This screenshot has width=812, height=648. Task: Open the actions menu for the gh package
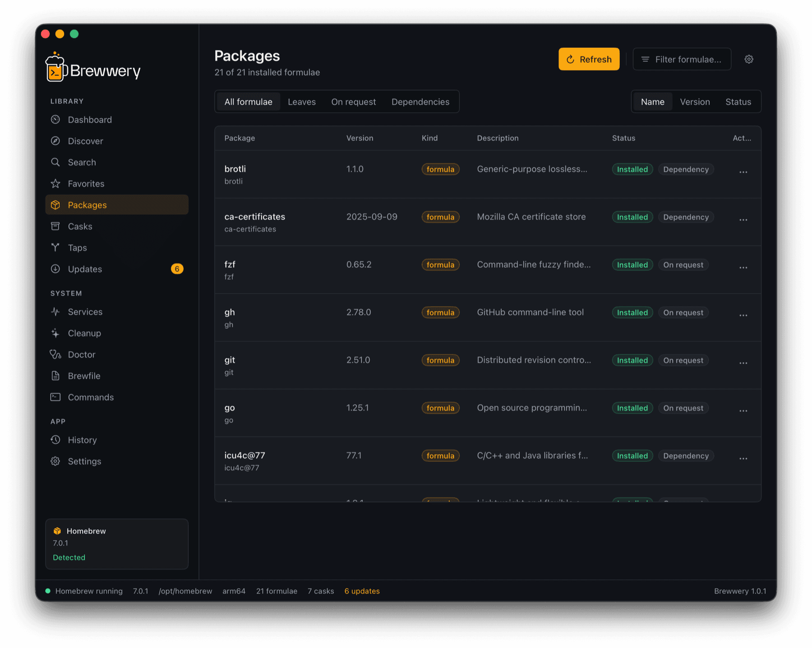[743, 315]
